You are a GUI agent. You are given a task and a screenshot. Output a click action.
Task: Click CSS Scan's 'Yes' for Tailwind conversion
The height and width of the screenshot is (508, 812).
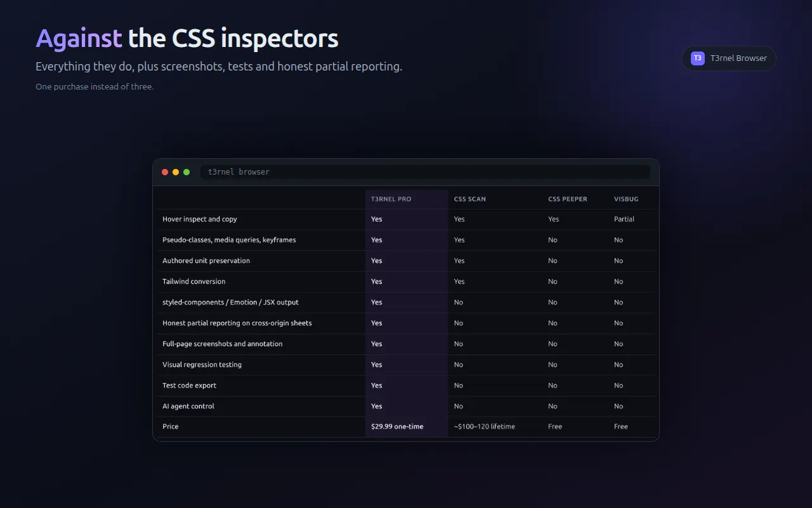[x=459, y=282]
